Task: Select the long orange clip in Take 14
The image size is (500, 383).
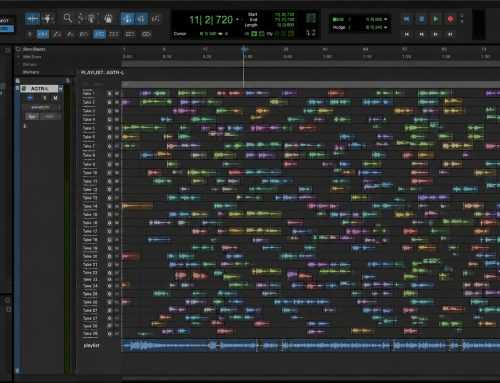Action: click(x=137, y=206)
